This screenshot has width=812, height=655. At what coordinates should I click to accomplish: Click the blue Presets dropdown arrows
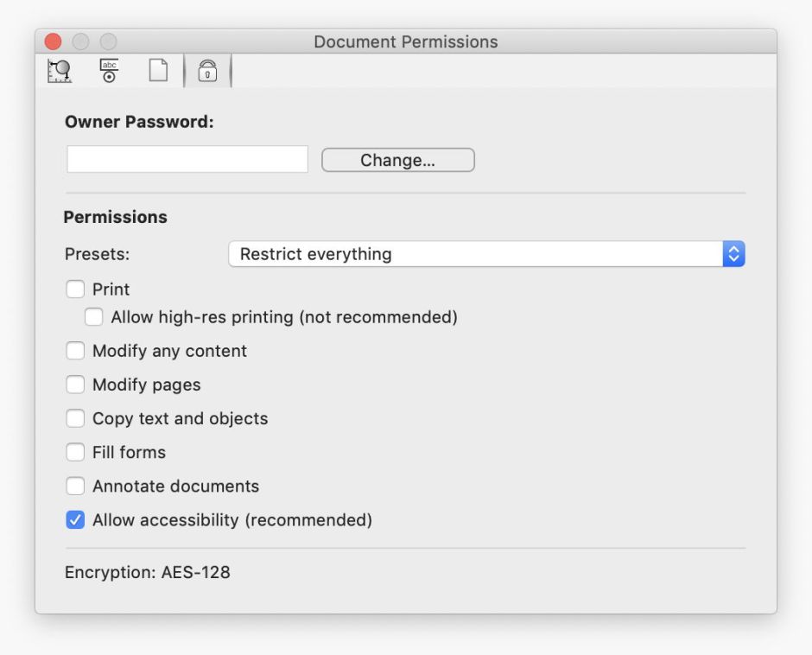tap(733, 254)
